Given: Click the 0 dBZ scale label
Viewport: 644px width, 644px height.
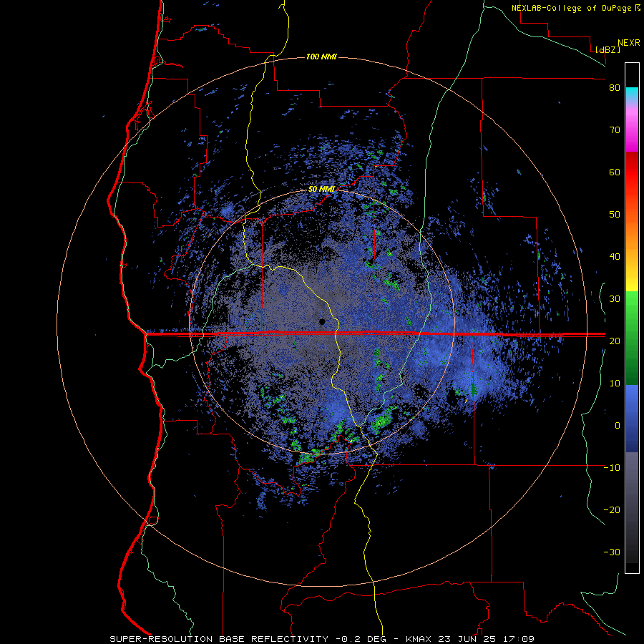Looking at the screenshot, I should coord(618,426).
